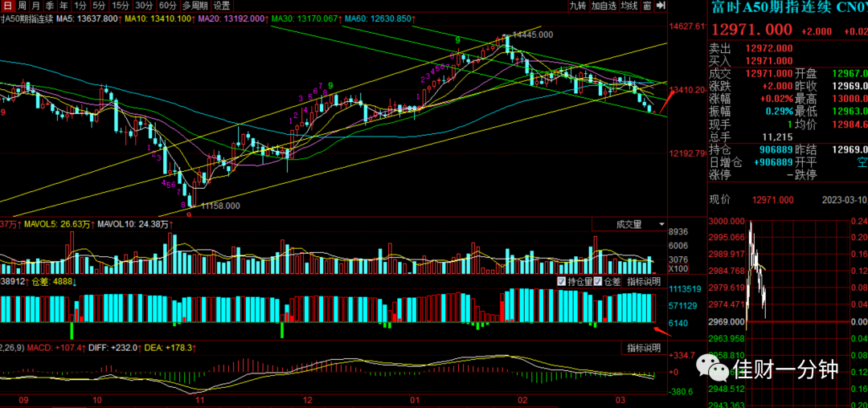
Task: Collapse the side panel with the arrow icon
Action: pyautogui.click(x=661, y=6)
